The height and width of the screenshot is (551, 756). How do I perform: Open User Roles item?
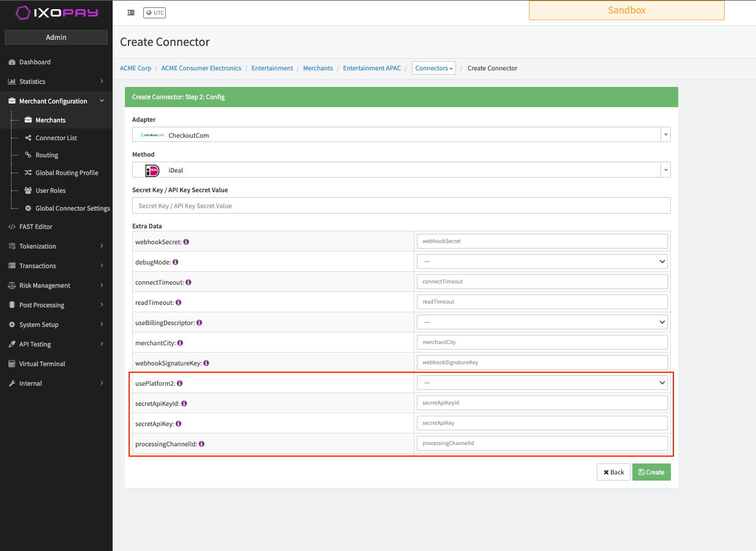pos(50,191)
